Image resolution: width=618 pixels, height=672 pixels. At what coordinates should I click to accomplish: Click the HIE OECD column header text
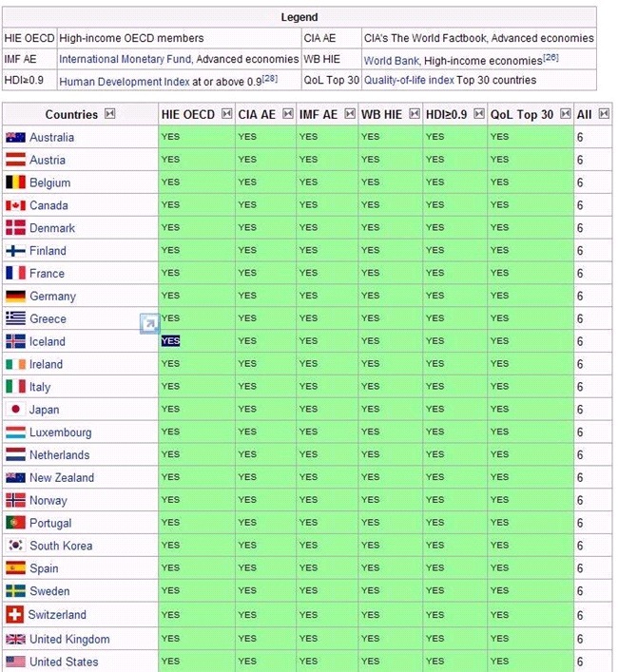[187, 114]
